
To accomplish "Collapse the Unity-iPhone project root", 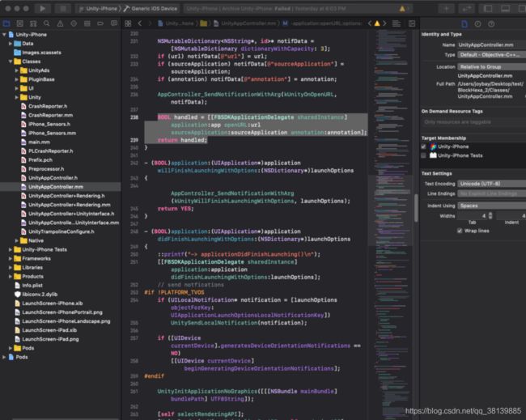I will pos(4,35).
